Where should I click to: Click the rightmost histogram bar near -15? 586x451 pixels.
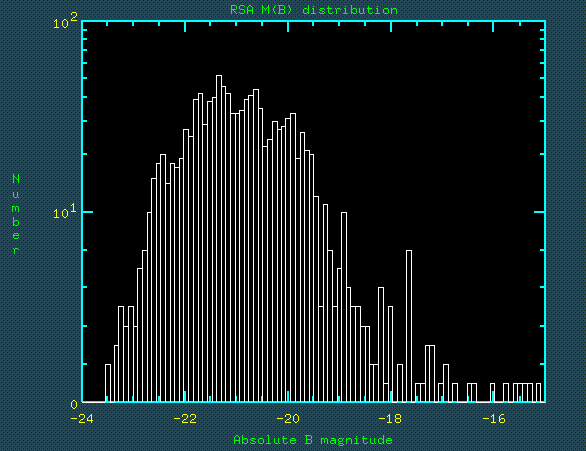tap(539, 393)
